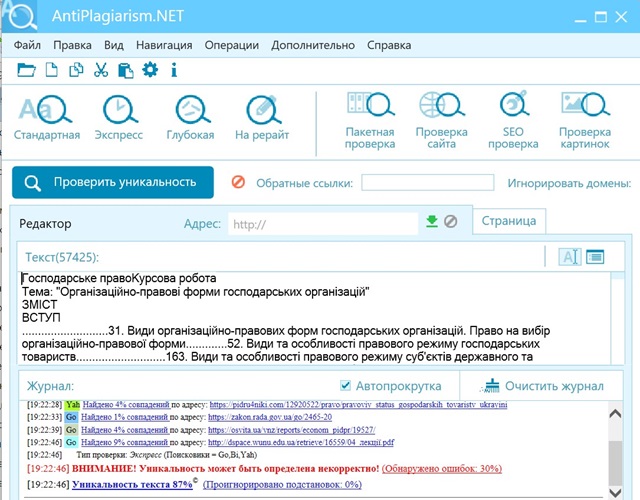This screenshot has height=500, width=640.
Task: Click journal scrollbar up arrow
Action: 615,413
